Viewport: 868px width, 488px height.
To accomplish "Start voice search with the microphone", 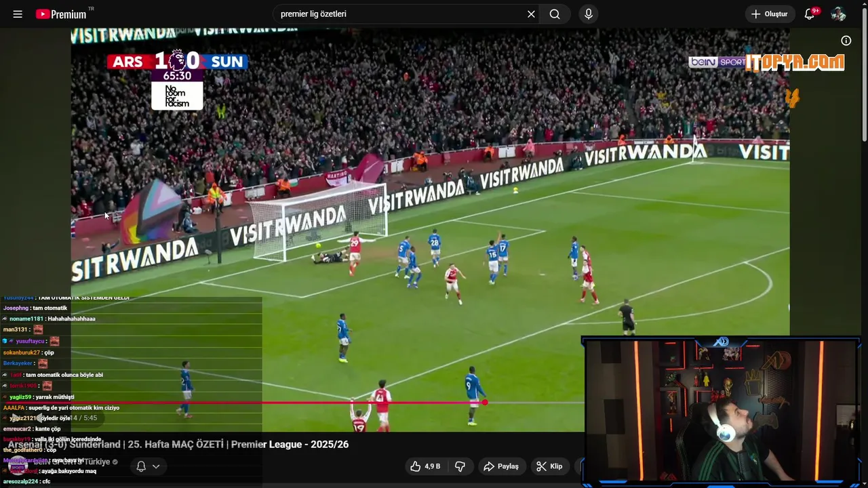I will [588, 14].
